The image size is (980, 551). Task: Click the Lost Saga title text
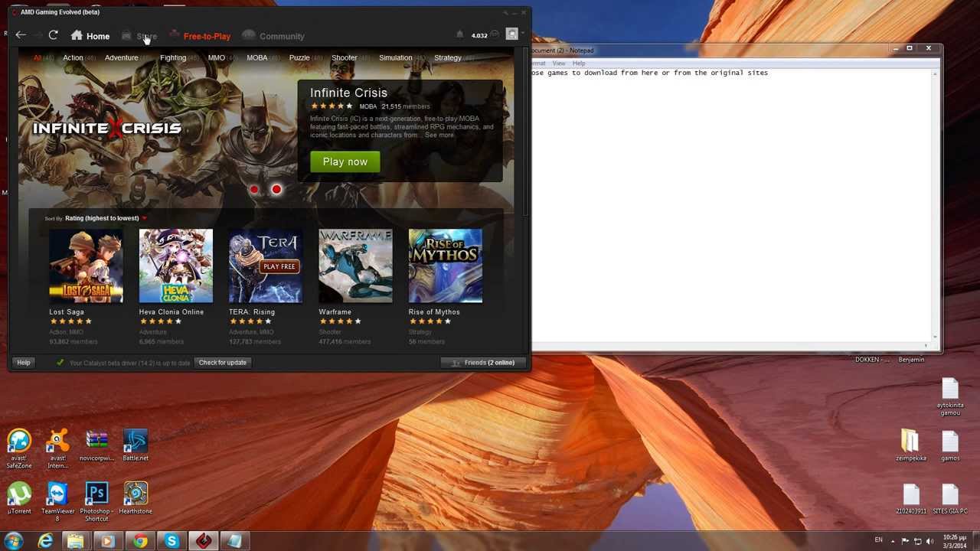(67, 312)
